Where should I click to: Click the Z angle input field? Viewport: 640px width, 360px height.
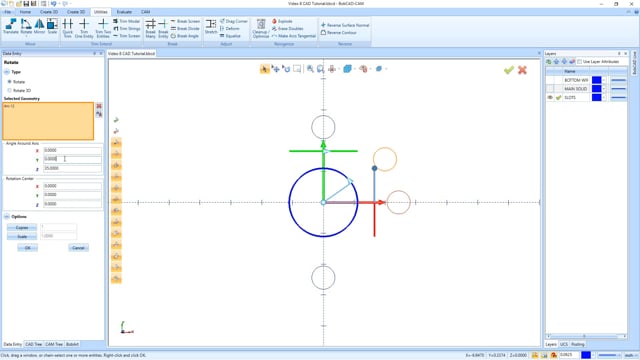pos(72,168)
